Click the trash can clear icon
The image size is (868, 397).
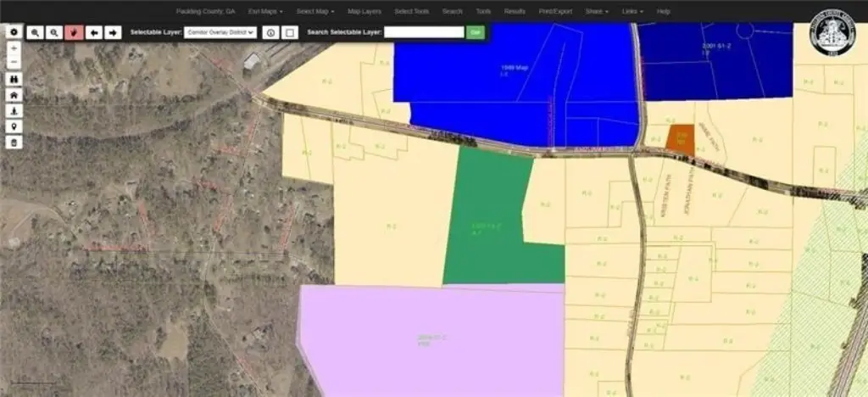coord(14,143)
